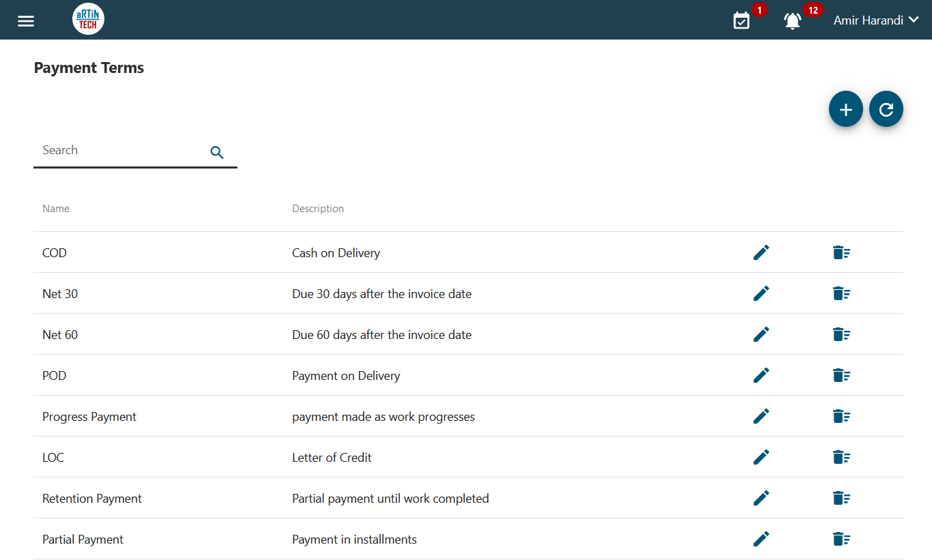Delete the Retention Payment term
The height and width of the screenshot is (560, 932).
[841, 498]
